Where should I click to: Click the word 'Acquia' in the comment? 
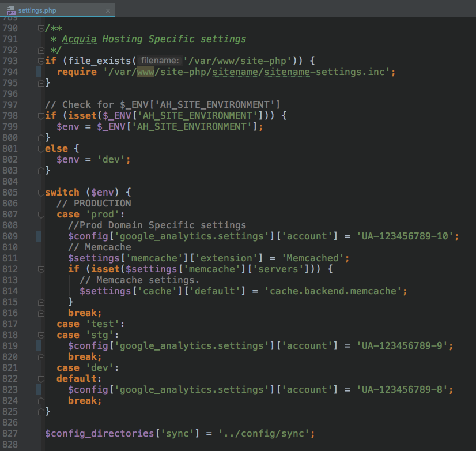pos(79,39)
